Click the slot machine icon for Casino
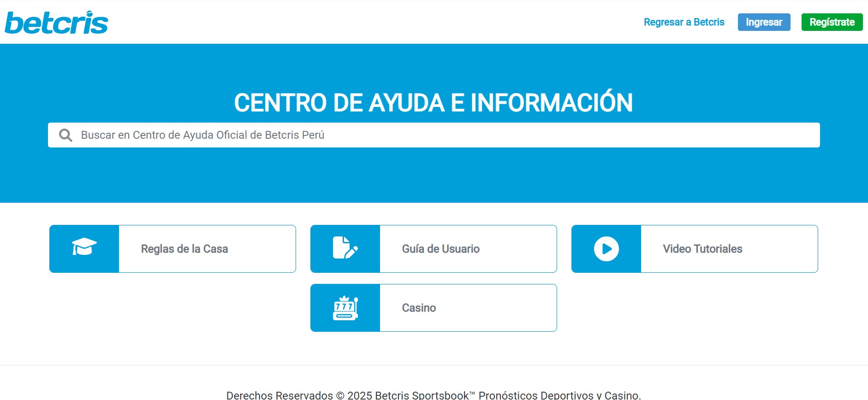Viewport: 868px width, 400px height. [345, 308]
